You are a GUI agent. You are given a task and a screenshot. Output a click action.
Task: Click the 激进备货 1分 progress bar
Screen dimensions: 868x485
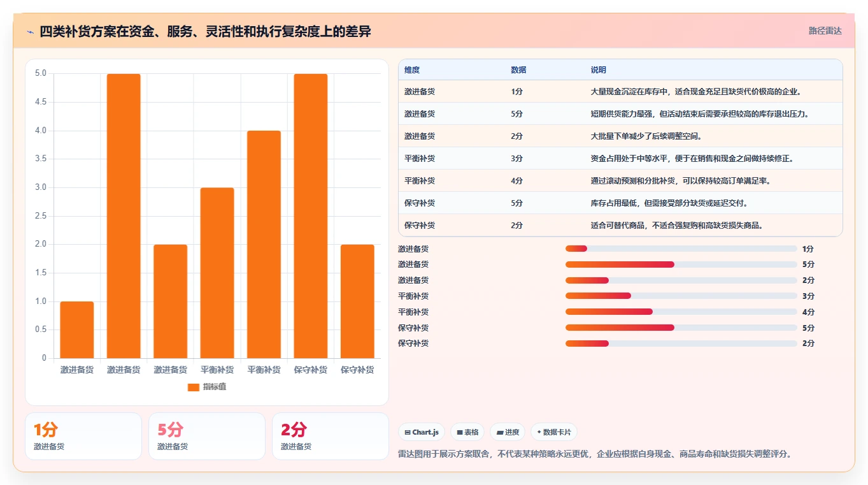click(681, 249)
